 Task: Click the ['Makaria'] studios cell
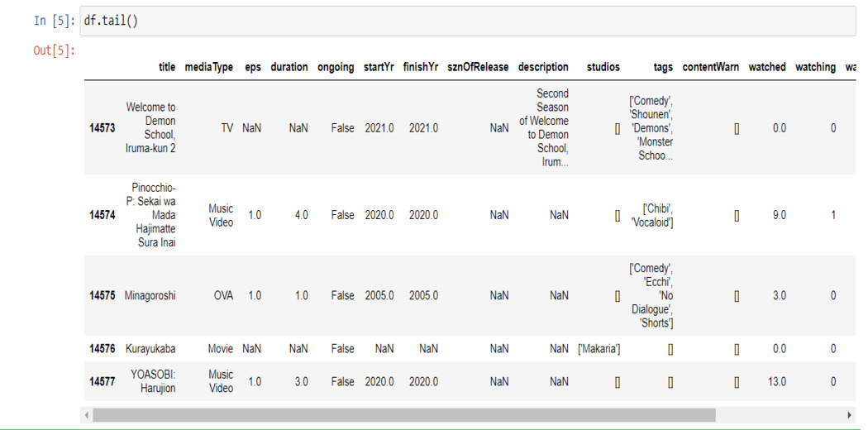click(599, 349)
